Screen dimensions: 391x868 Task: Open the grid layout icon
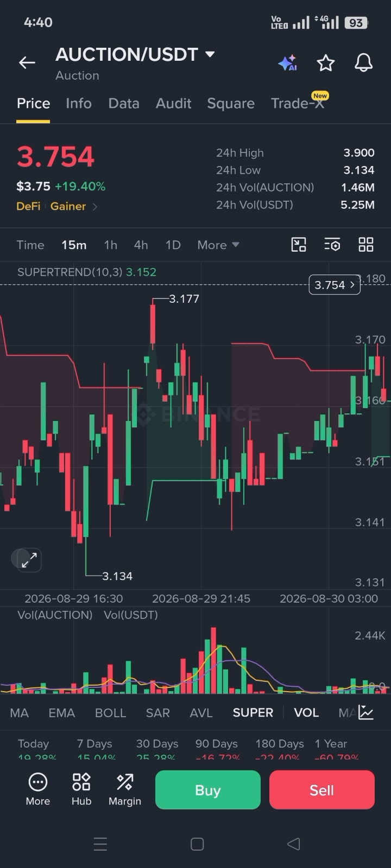click(366, 245)
